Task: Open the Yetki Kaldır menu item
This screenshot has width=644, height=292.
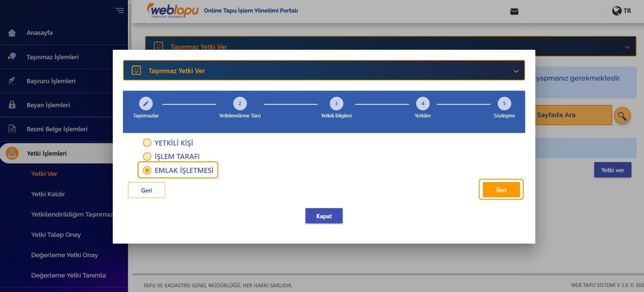Action: tap(48, 194)
